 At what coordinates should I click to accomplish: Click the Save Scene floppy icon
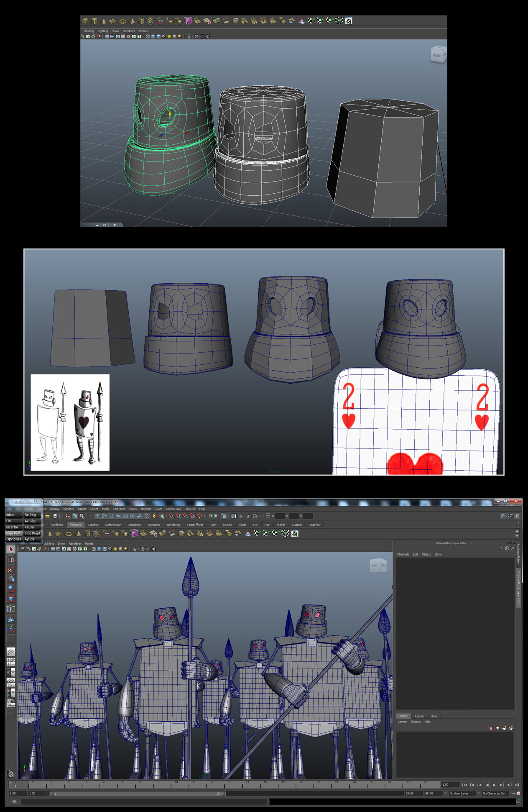tap(55, 516)
